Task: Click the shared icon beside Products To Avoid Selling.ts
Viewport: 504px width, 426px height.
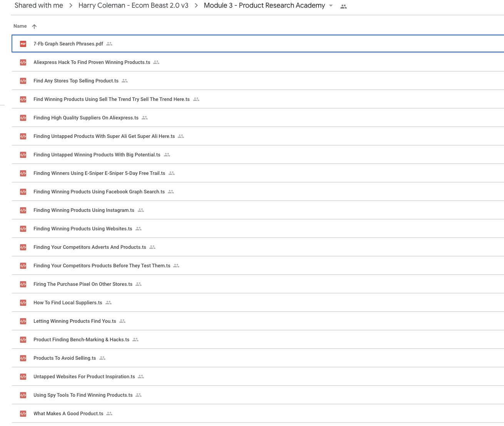Action: pos(102,358)
